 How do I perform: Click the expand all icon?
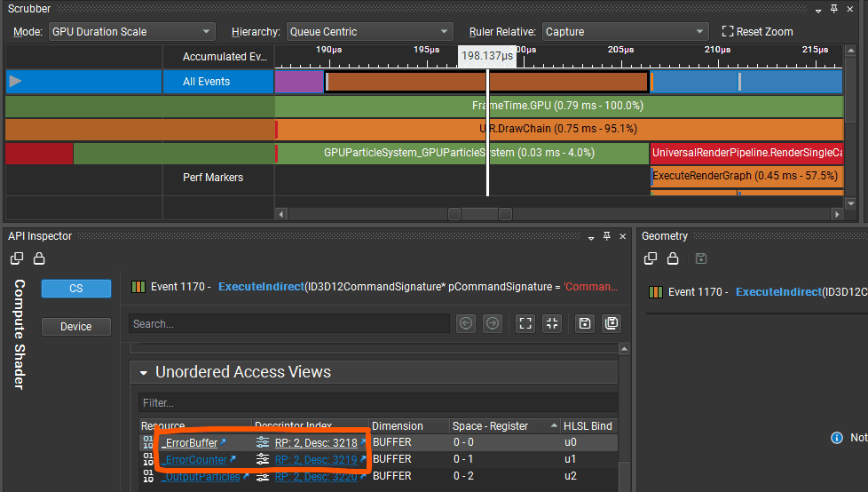(525, 323)
